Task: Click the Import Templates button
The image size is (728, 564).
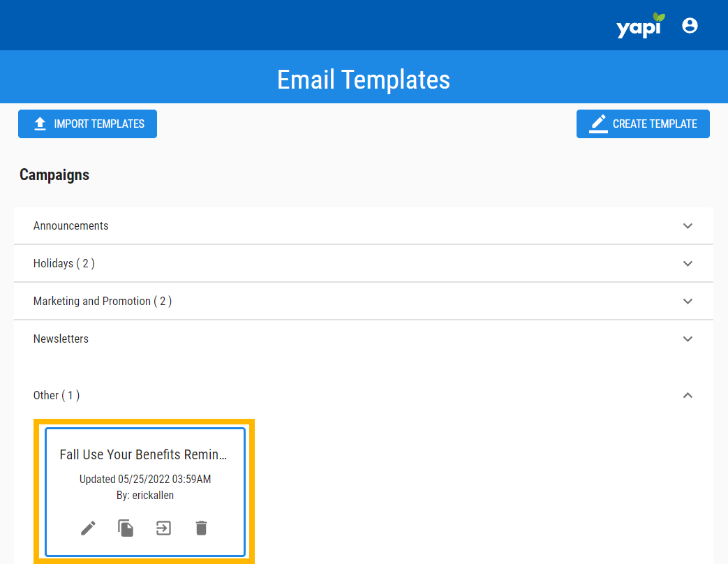Action: [x=87, y=124]
